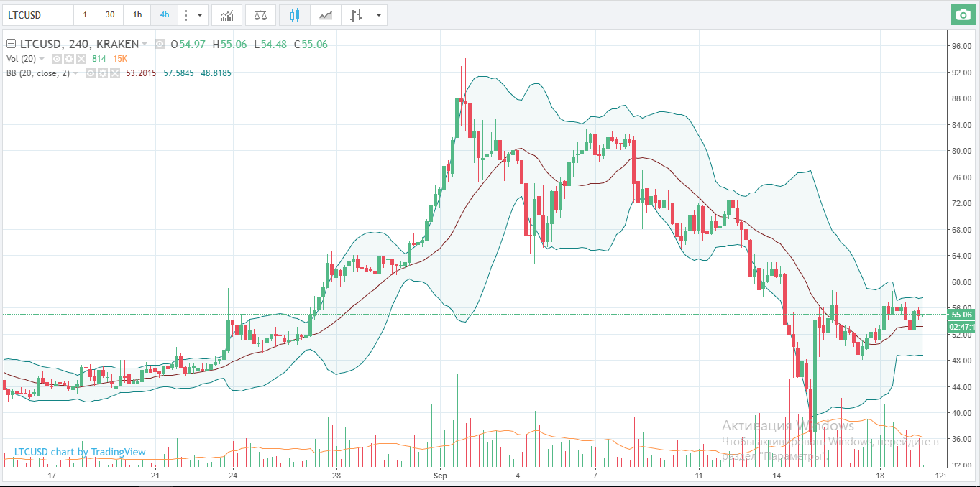
Task: Toggle visibility of Vol (20) indicator
Action: coord(57,59)
